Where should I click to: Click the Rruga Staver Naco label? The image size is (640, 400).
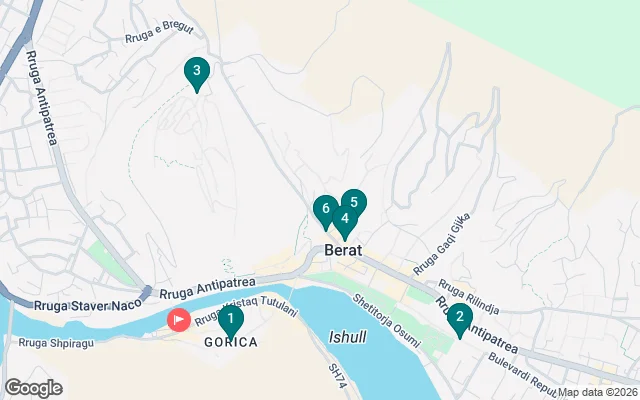(88, 304)
